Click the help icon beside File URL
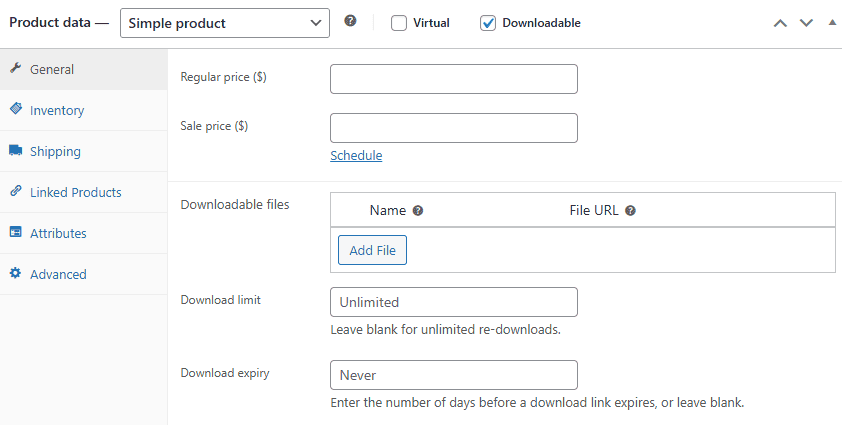The height and width of the screenshot is (425, 842). [630, 211]
